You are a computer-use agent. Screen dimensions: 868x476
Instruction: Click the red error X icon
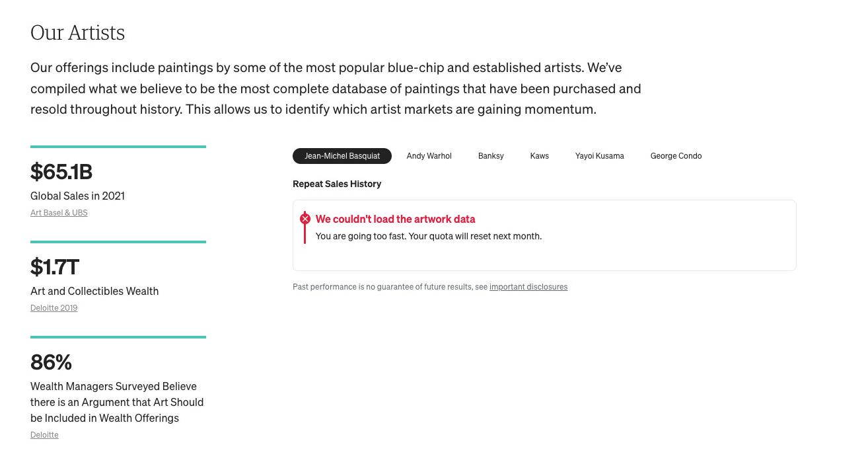[x=305, y=219]
